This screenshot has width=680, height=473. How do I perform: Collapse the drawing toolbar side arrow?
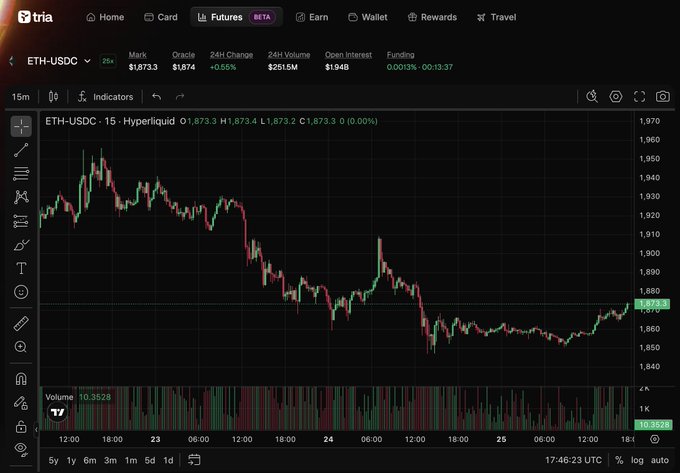coord(36,429)
